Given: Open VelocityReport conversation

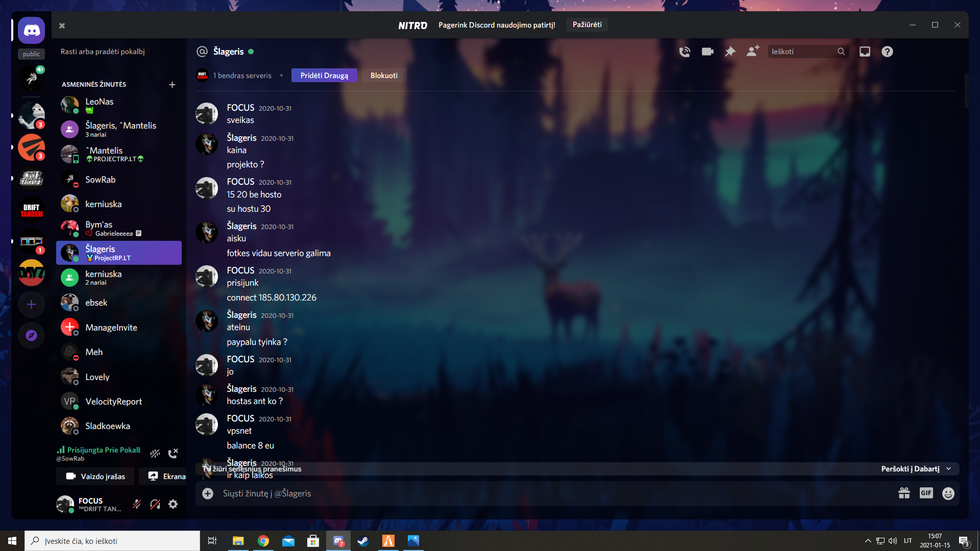Looking at the screenshot, I should tap(118, 402).
